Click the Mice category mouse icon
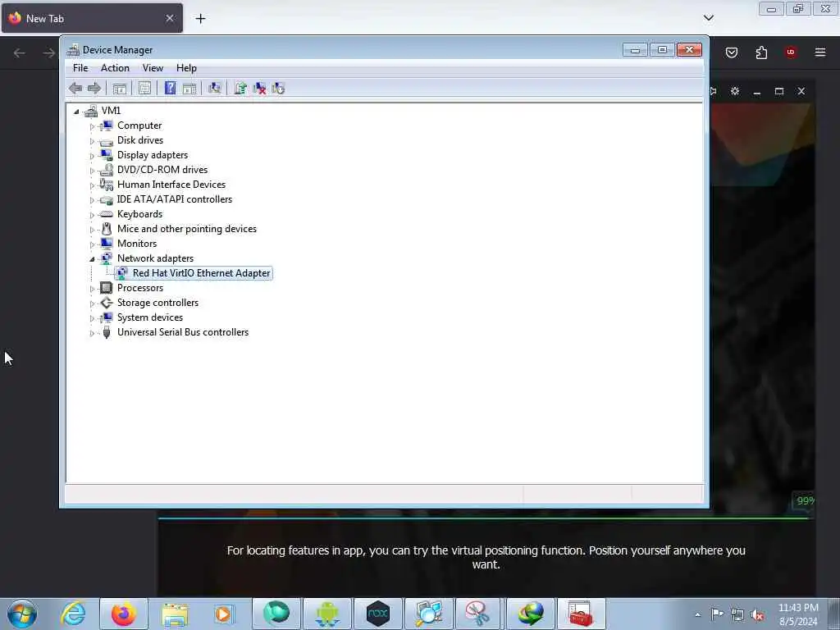This screenshot has height=630, width=840. tap(107, 229)
